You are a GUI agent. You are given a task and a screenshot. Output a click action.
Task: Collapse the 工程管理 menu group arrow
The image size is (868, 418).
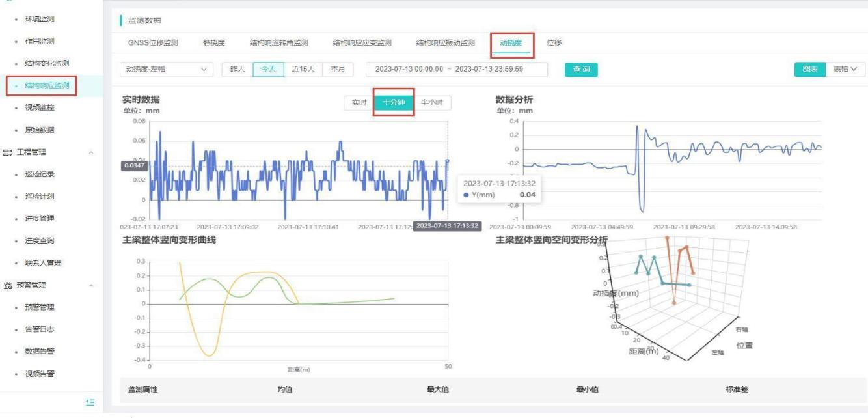click(91, 152)
